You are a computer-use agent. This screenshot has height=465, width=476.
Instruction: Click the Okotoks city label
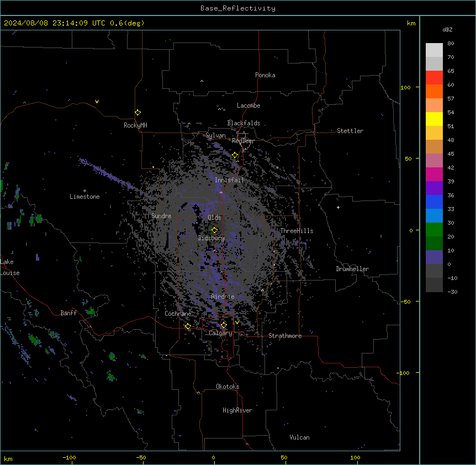point(228,387)
